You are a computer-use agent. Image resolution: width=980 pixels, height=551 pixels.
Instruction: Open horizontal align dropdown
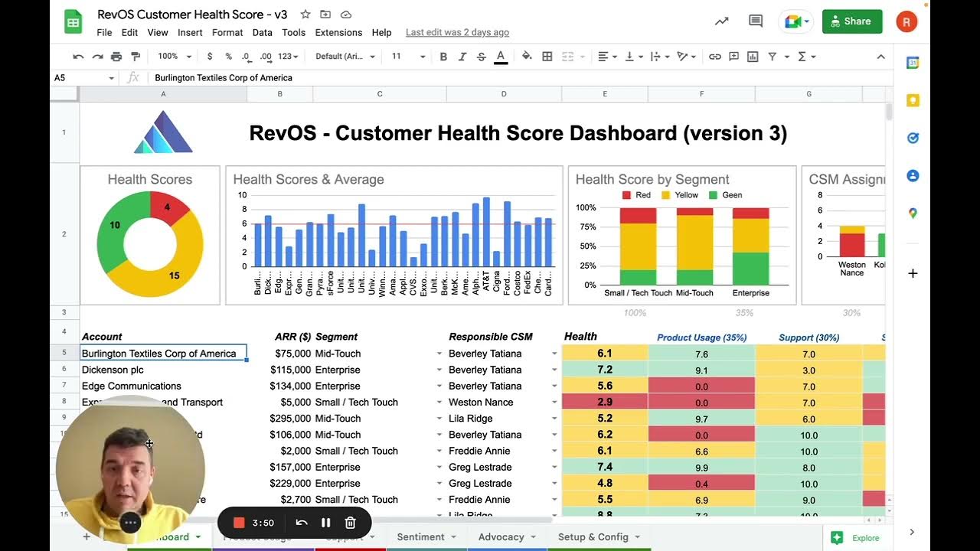click(608, 57)
